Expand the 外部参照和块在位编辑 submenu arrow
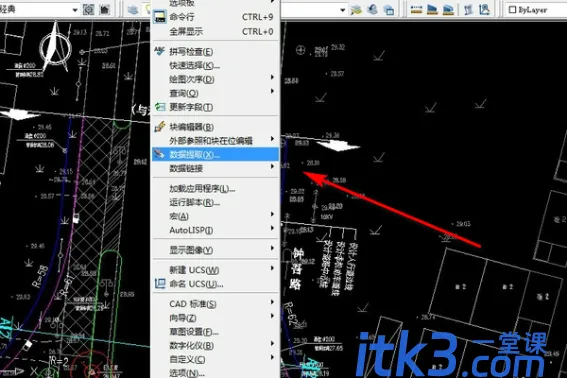This screenshot has width=567, height=378. tap(272, 139)
